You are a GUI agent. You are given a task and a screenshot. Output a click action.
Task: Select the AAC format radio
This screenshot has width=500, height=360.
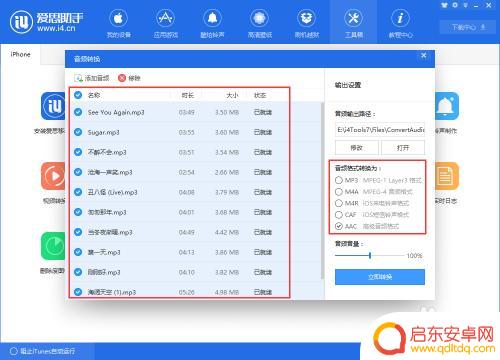(x=339, y=226)
